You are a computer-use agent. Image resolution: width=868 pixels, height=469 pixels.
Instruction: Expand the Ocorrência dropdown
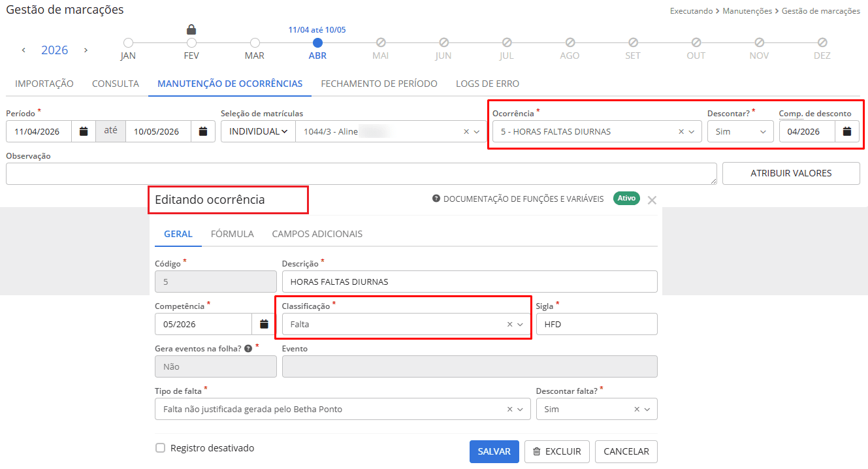692,131
